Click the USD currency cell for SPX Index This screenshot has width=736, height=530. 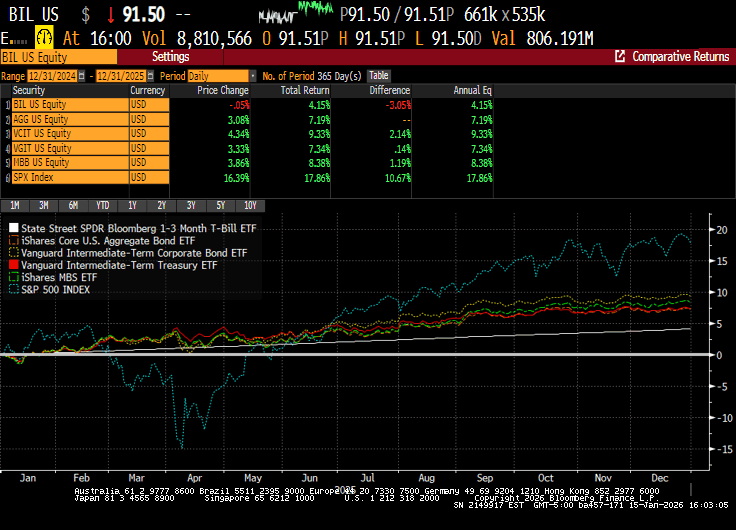point(149,177)
